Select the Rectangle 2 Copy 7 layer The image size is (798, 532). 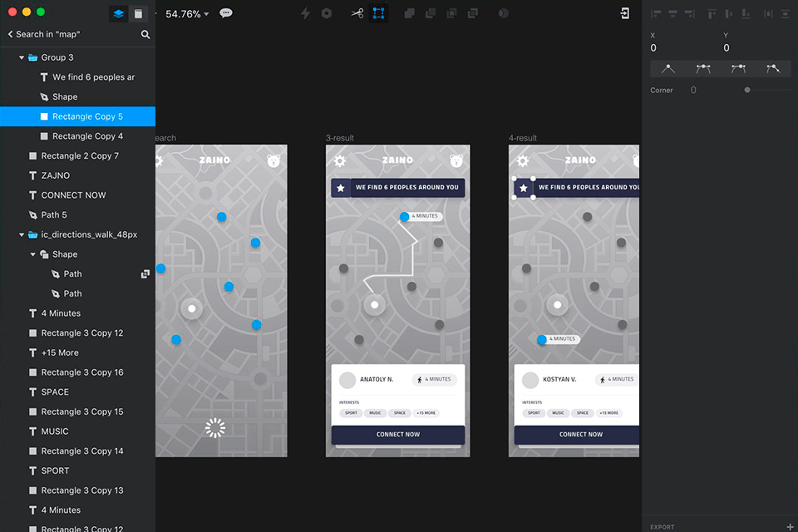coord(77,155)
